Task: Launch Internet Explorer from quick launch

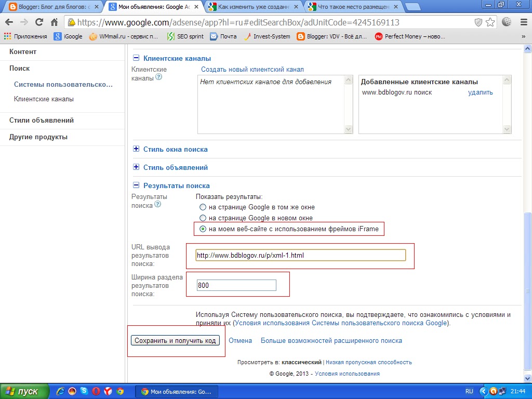Action: pyautogui.click(x=60, y=391)
